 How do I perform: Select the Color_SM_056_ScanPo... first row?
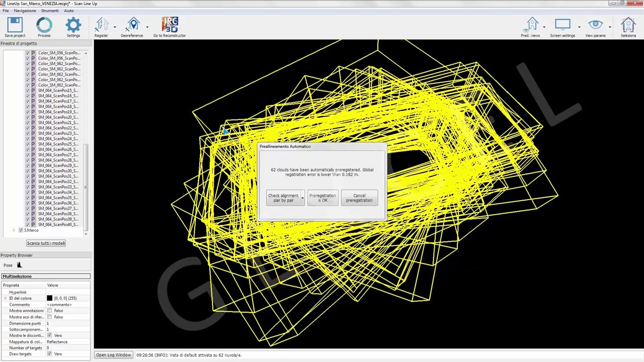click(x=59, y=53)
